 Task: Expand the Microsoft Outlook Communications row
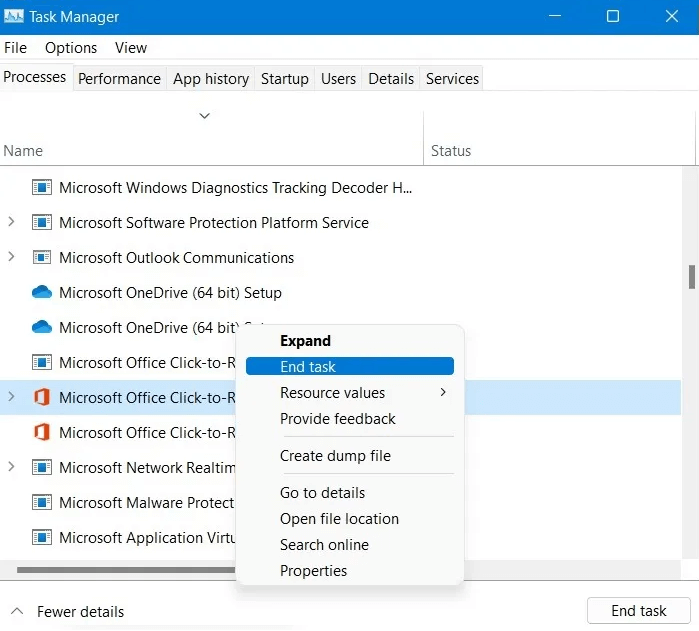point(12,257)
